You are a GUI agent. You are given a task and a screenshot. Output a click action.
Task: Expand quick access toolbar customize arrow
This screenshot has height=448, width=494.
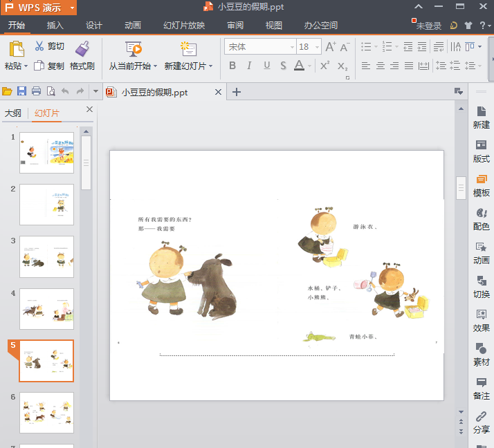point(95,91)
